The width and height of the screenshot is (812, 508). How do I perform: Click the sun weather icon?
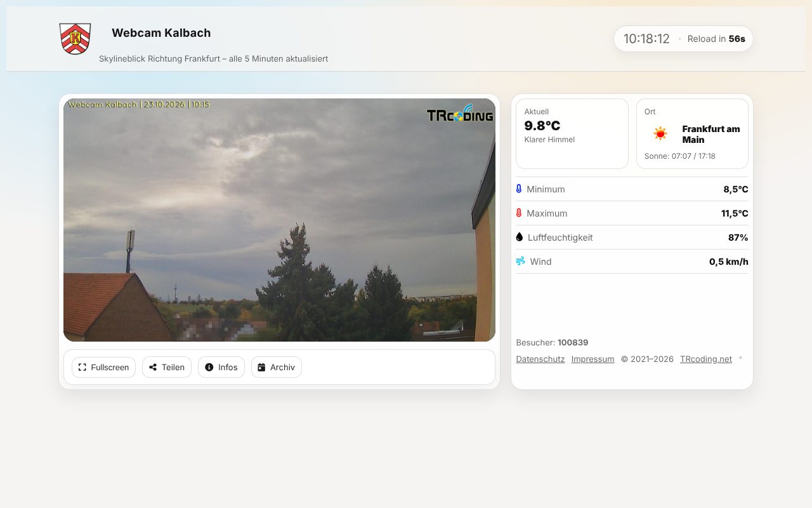pos(660,134)
